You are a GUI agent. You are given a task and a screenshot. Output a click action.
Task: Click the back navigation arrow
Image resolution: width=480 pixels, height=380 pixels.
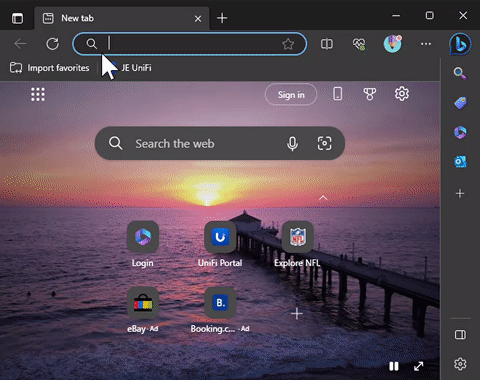point(20,44)
